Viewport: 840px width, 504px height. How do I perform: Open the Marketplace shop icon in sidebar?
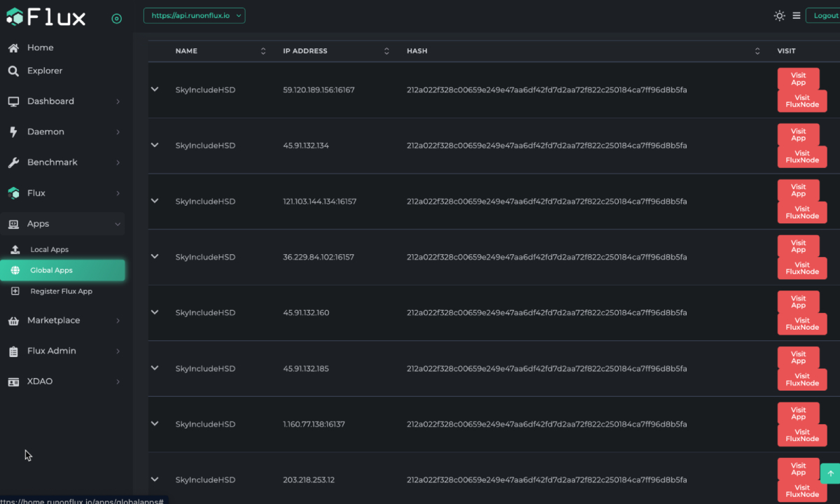(13, 320)
